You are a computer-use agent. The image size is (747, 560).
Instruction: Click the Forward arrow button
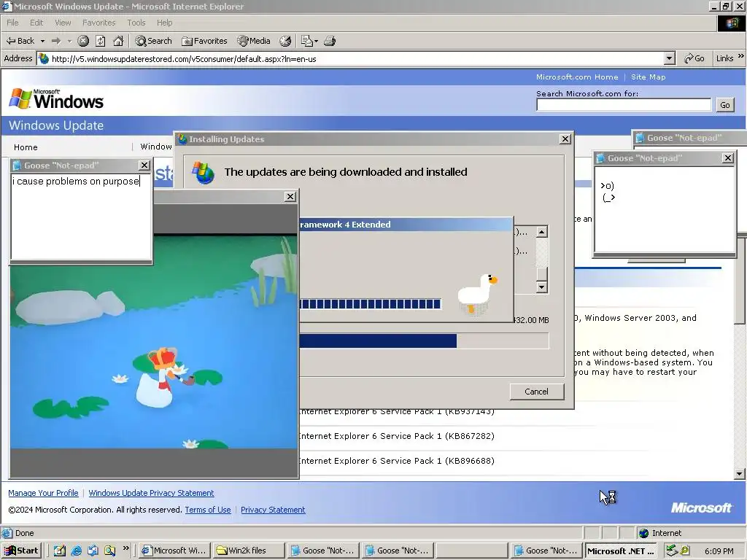click(x=56, y=41)
